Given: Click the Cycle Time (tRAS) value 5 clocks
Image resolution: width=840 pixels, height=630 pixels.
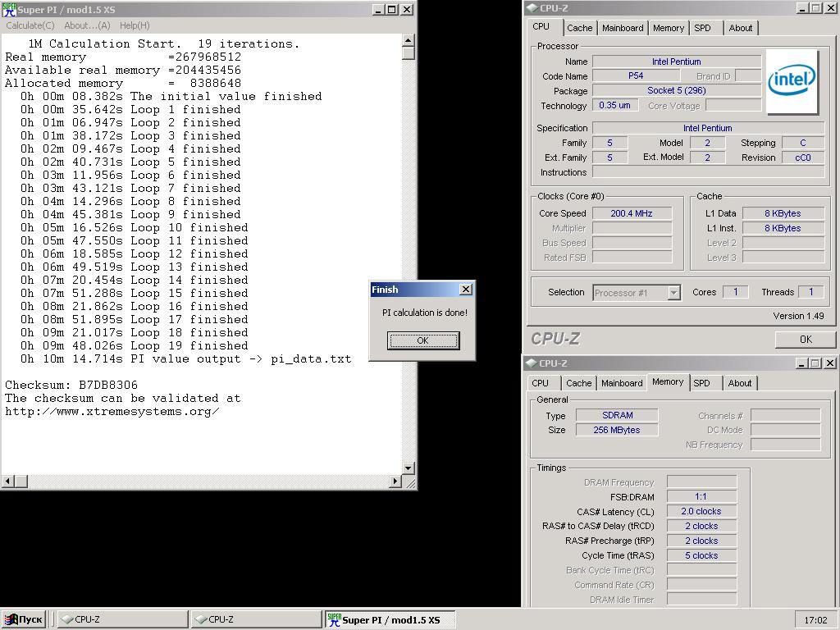Looking at the screenshot, I should pos(701,555).
